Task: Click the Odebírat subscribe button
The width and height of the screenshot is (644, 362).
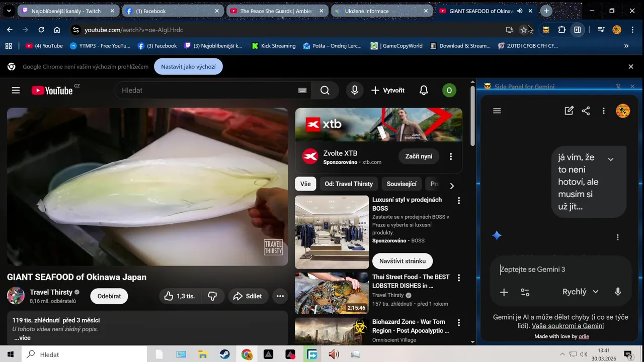Action: coord(109,296)
